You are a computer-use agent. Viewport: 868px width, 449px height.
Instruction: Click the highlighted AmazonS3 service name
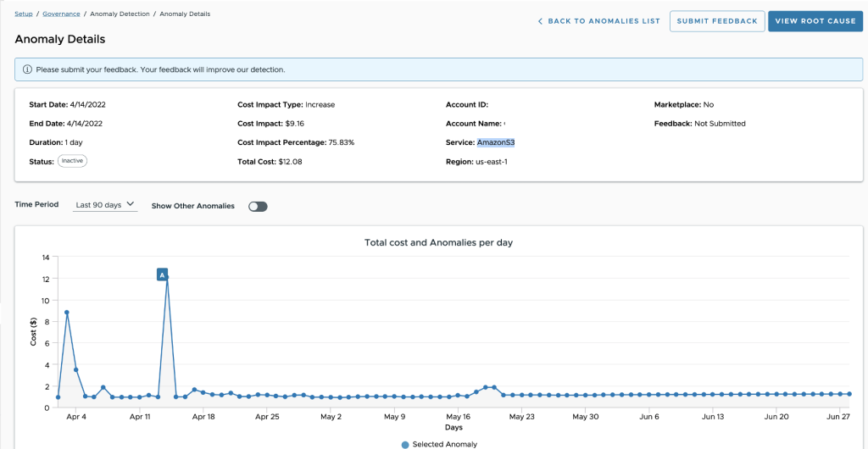click(496, 142)
